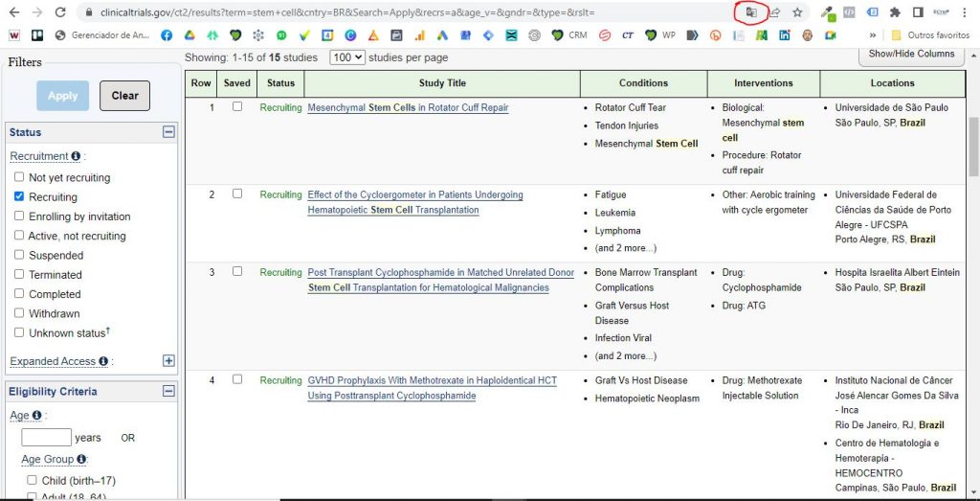Go forward to the next page
This screenshot has height=501, width=980.
[x=37, y=11]
